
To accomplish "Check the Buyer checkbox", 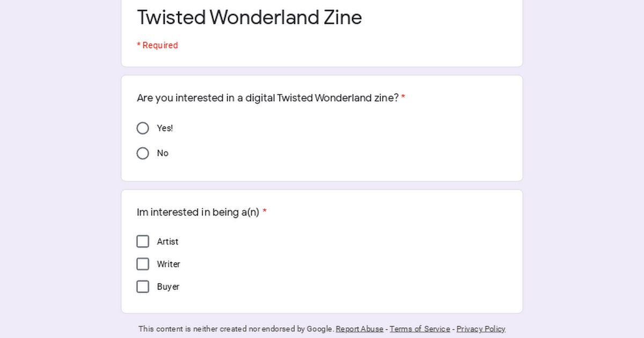I will tap(143, 286).
